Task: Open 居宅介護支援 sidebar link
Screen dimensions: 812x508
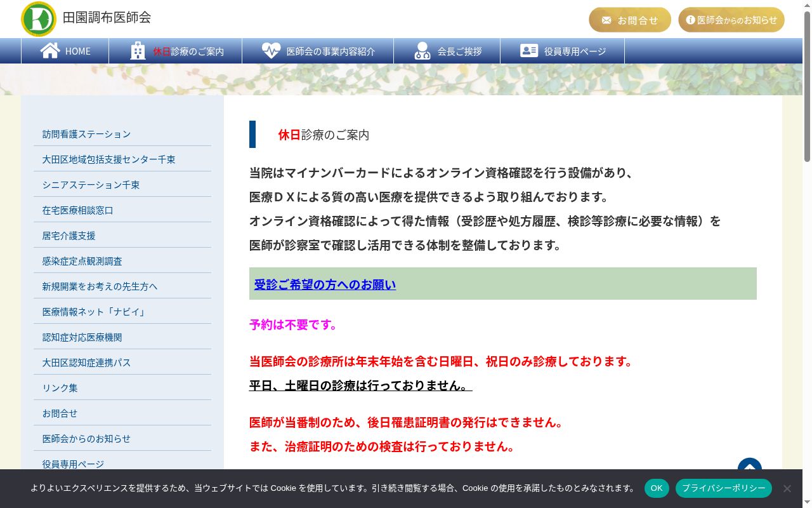Action: click(x=122, y=236)
